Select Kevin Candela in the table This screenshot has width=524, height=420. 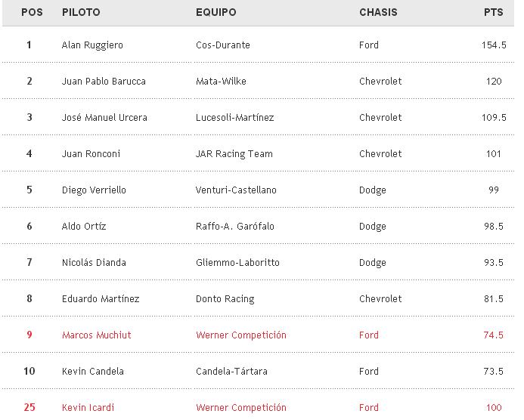point(92,372)
